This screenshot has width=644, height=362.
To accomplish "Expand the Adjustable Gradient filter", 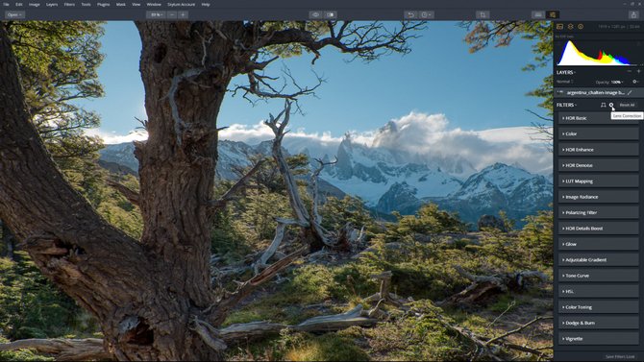I will click(599, 260).
